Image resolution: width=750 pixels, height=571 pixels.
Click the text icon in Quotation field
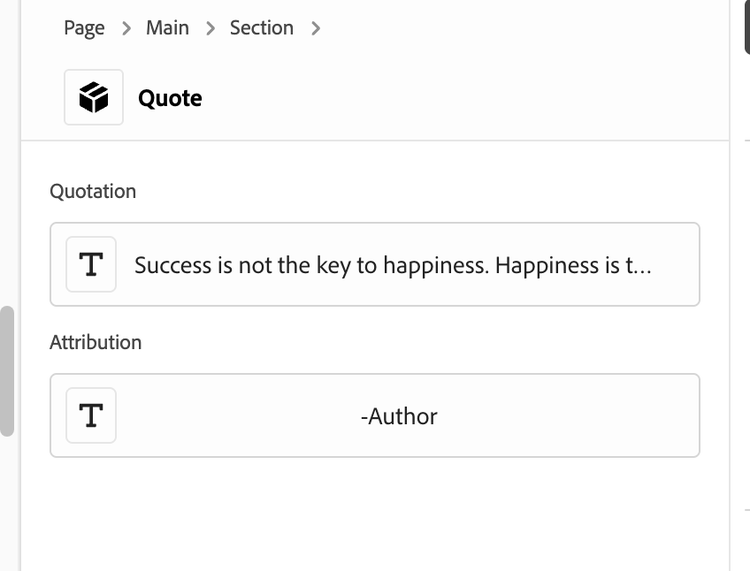coord(91,265)
